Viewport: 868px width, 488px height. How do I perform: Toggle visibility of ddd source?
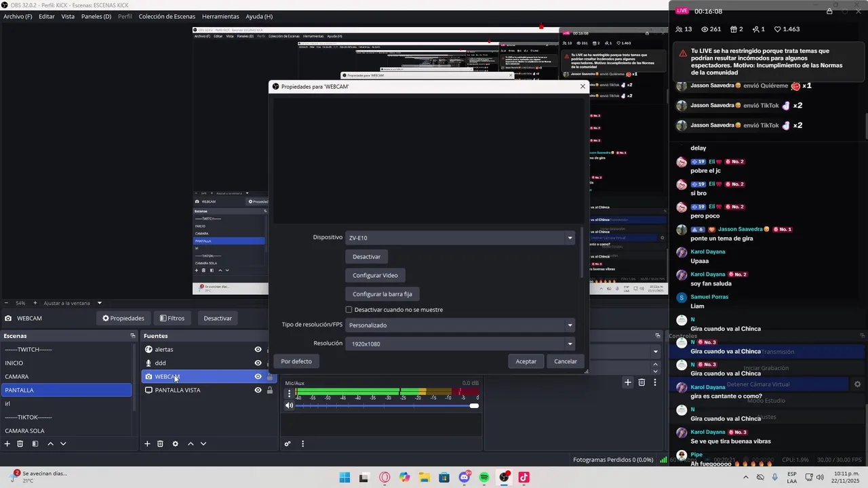[x=258, y=363]
